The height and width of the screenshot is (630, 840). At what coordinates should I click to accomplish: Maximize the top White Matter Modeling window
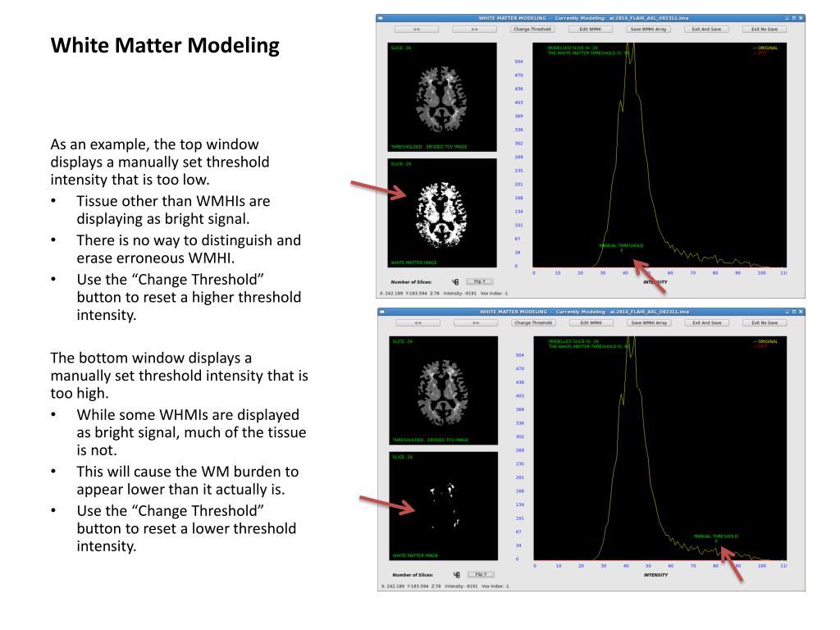point(794,18)
